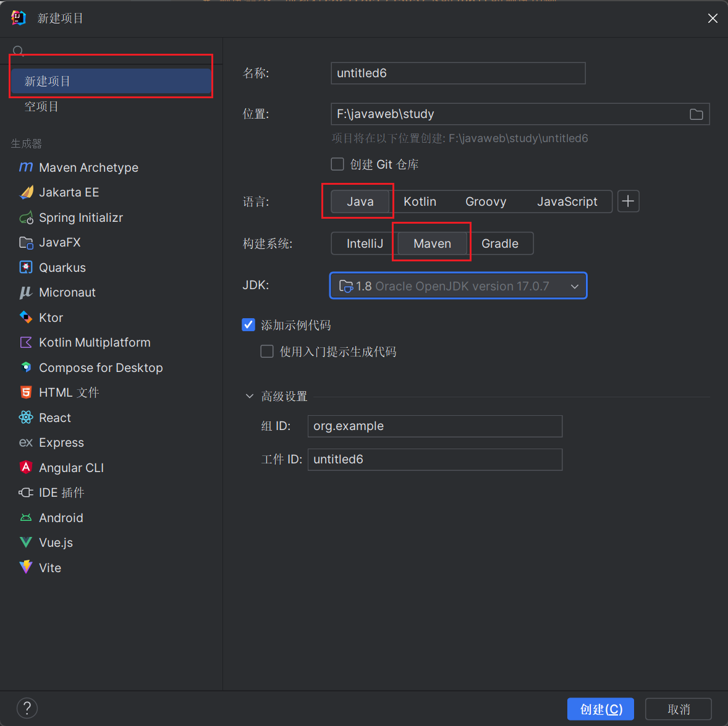Click the Vue.js green V icon

click(x=26, y=542)
